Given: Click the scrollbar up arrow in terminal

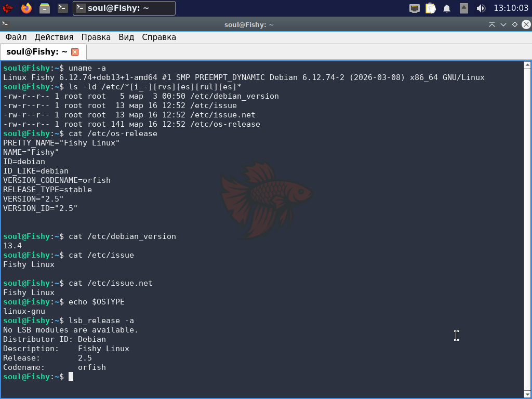Looking at the screenshot, I should (x=527, y=65).
